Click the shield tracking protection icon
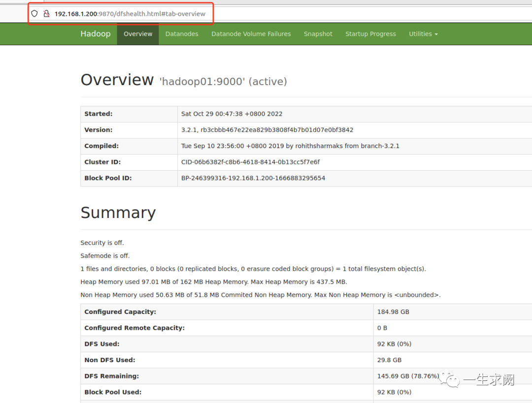Screen dimensions: 532x403 [x=34, y=14]
